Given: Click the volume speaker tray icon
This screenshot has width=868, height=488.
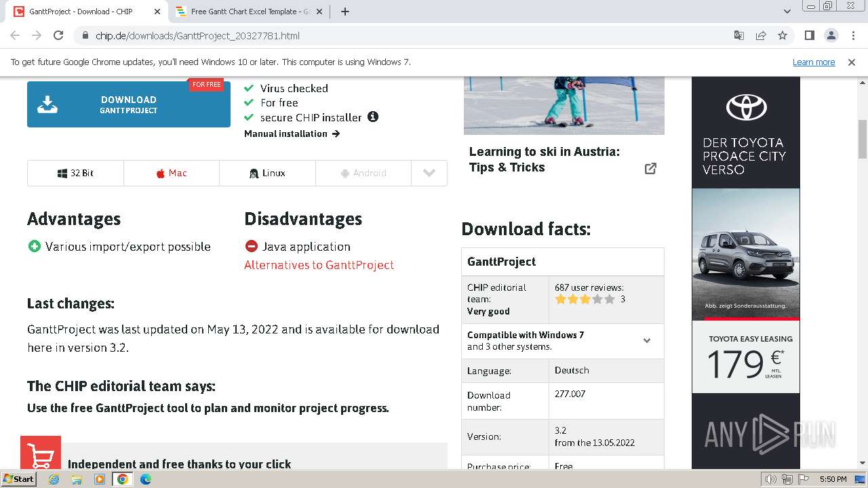Looking at the screenshot, I should (771, 479).
